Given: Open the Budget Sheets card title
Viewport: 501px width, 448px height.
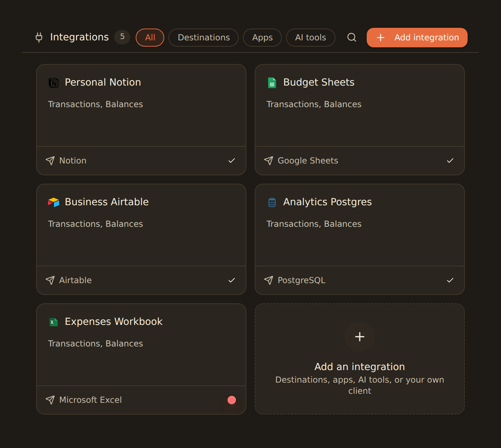Looking at the screenshot, I should pos(319,82).
